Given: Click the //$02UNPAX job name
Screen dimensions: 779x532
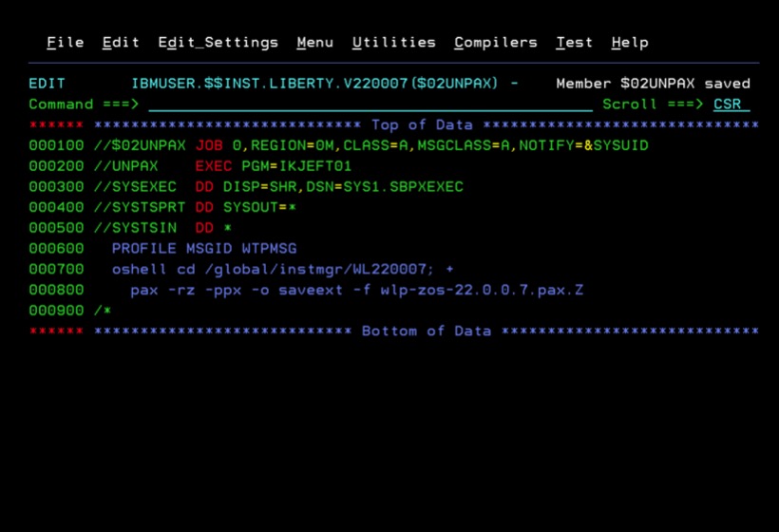Looking at the screenshot, I should point(140,145).
